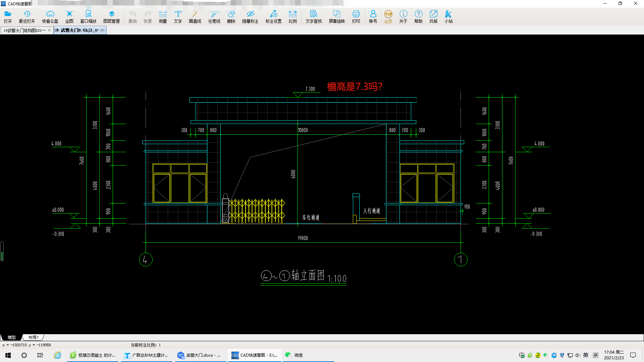
Task: Click the red 檐高是7.3吗? annotation
Action: click(x=355, y=87)
